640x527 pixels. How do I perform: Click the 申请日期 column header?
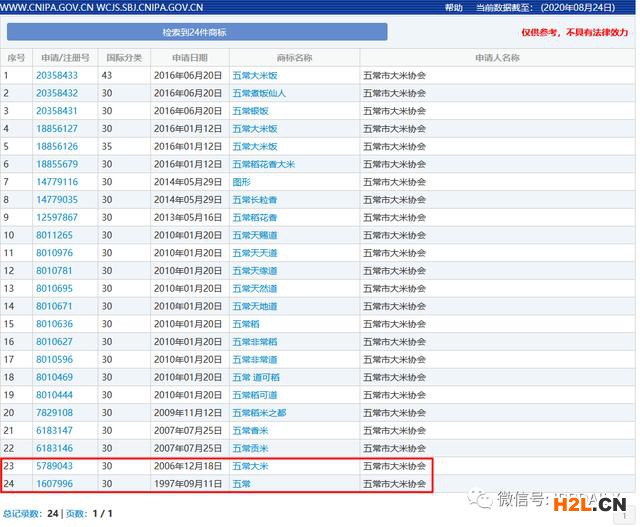pos(190,58)
